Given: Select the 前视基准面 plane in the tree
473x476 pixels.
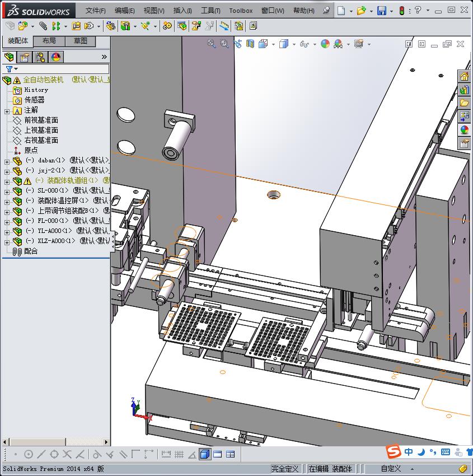Looking at the screenshot, I should [x=41, y=120].
